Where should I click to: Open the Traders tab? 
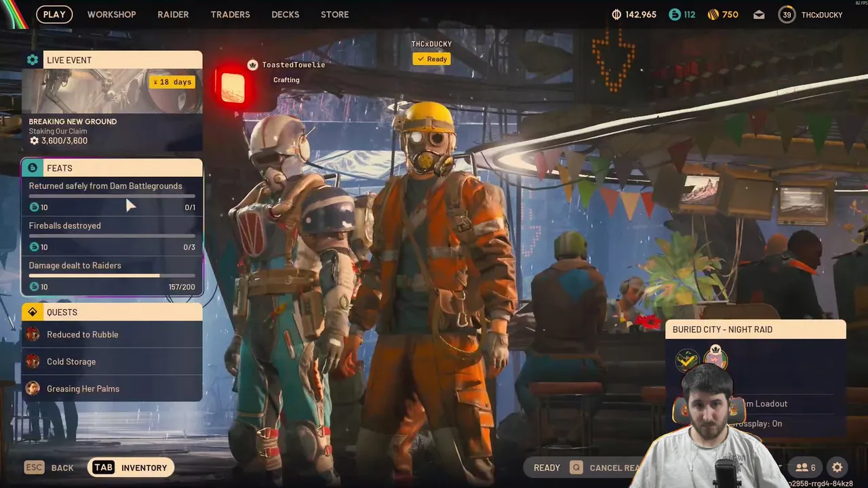[x=230, y=14]
